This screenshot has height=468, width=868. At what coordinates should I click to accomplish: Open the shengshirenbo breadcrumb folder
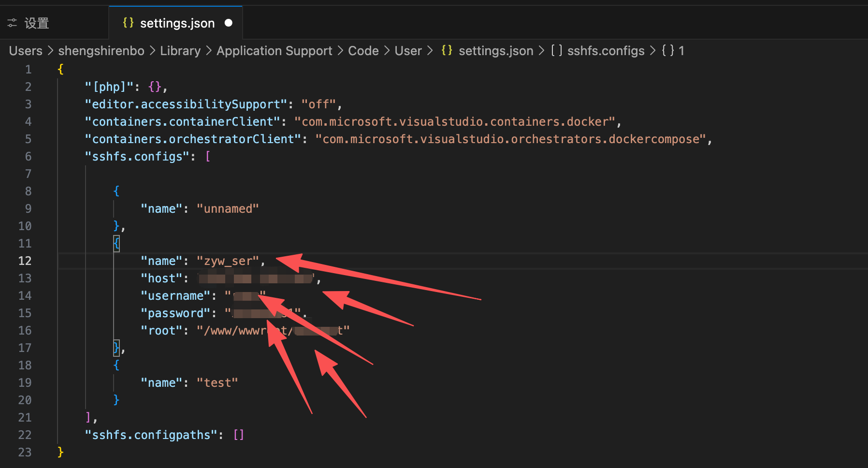[x=101, y=51]
